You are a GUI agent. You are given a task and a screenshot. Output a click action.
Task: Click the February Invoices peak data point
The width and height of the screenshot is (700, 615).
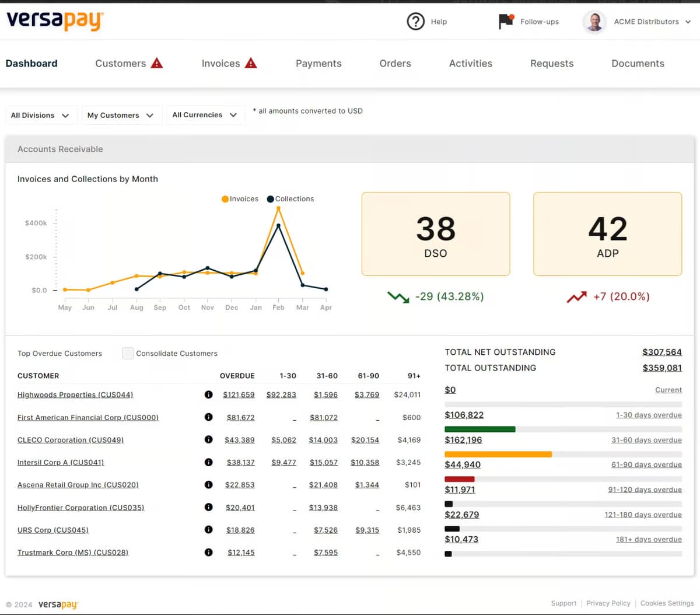pos(278,208)
